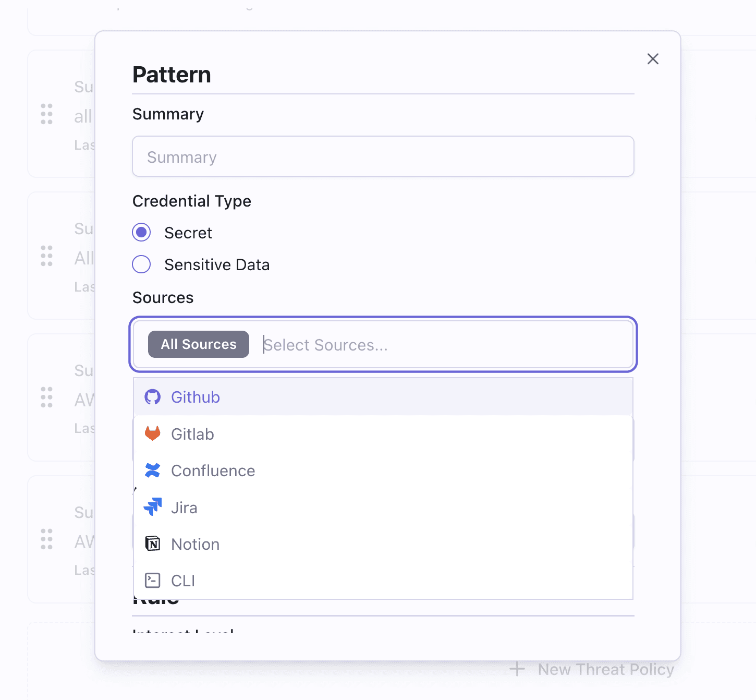This screenshot has height=700, width=756.
Task: Open the Select Sources dropdown
Action: (x=365, y=345)
